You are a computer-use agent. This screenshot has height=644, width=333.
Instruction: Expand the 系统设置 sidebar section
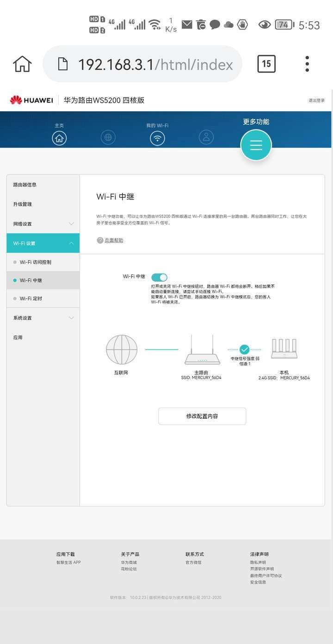pos(43,318)
